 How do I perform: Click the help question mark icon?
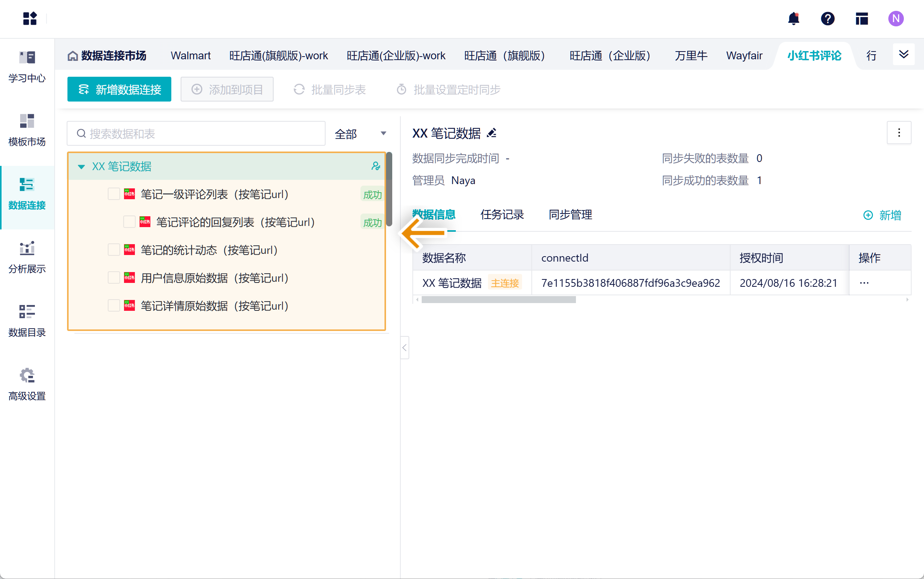(x=827, y=19)
